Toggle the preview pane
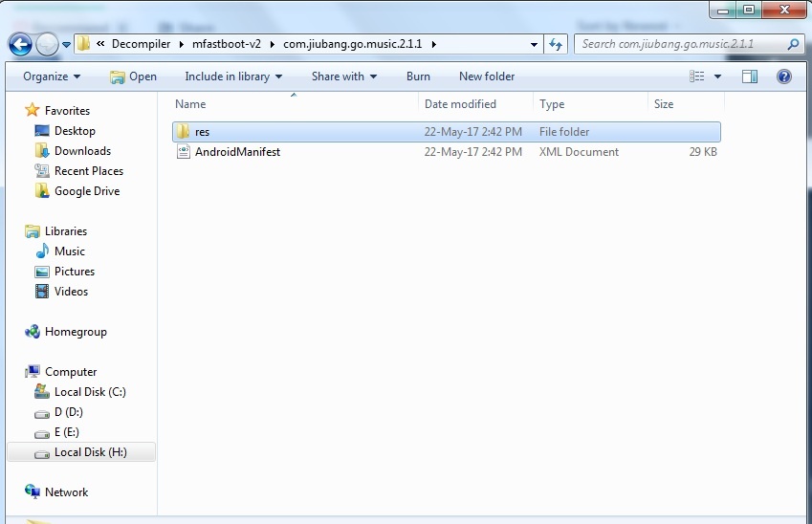 (x=749, y=76)
